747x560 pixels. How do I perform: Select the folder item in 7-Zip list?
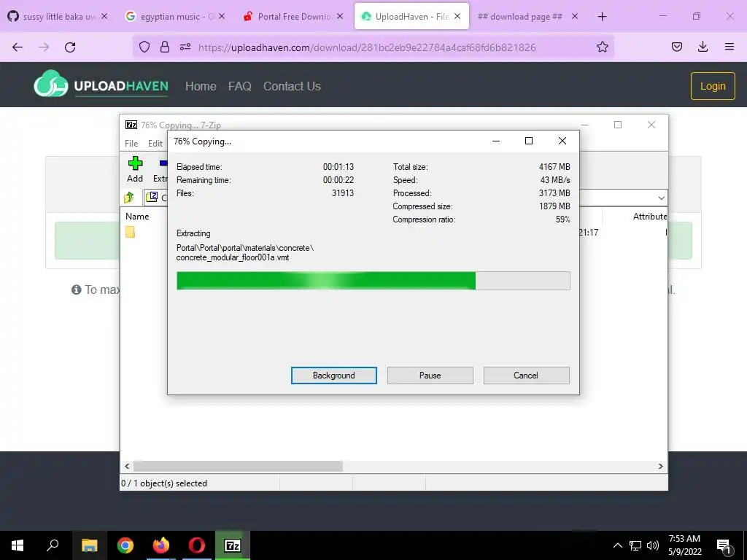click(130, 232)
